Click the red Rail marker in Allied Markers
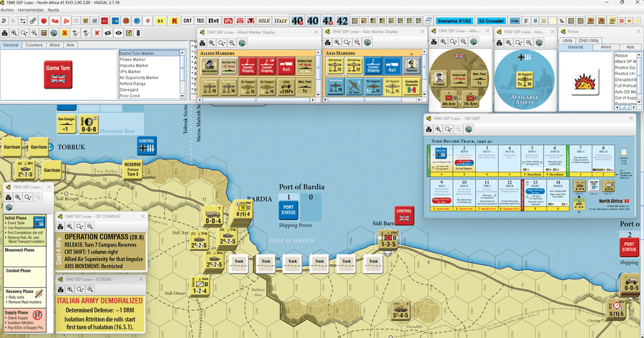The image size is (644, 338). [x=286, y=66]
